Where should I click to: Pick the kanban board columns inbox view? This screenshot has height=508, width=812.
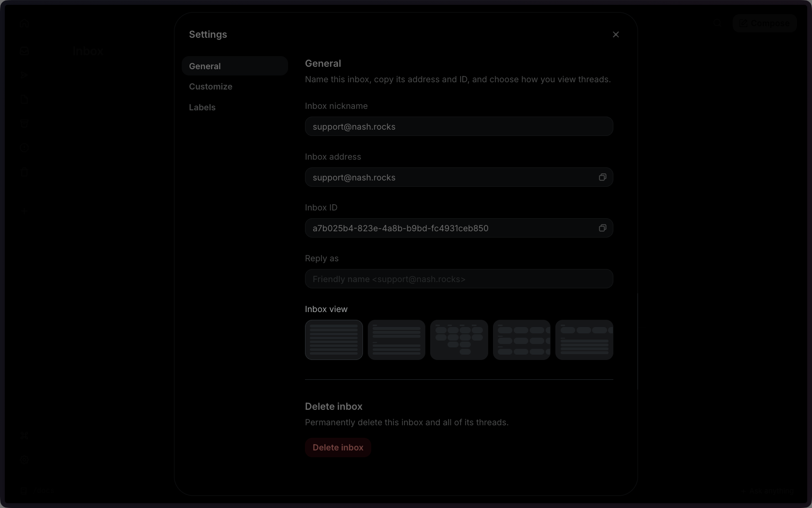[x=459, y=340]
